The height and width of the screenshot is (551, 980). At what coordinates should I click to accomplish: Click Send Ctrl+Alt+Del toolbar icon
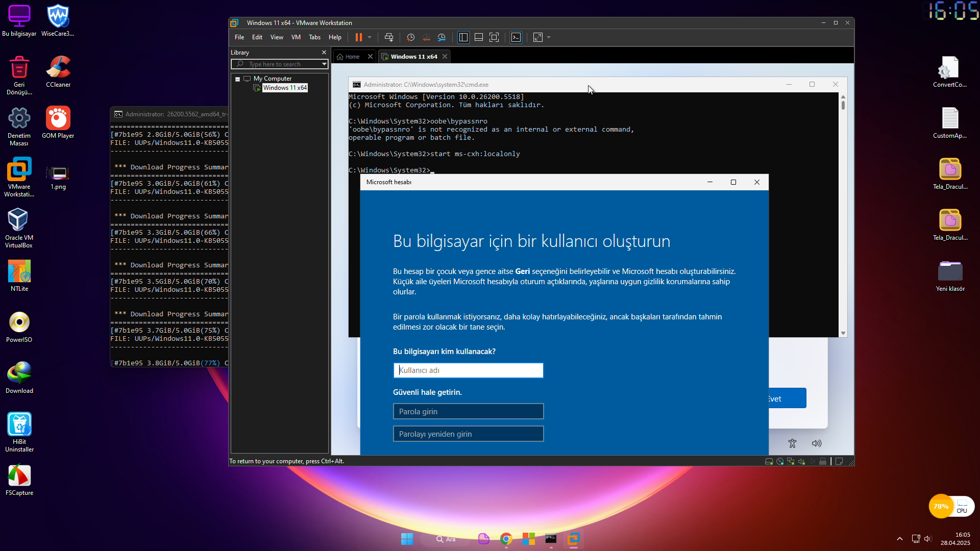(x=389, y=37)
